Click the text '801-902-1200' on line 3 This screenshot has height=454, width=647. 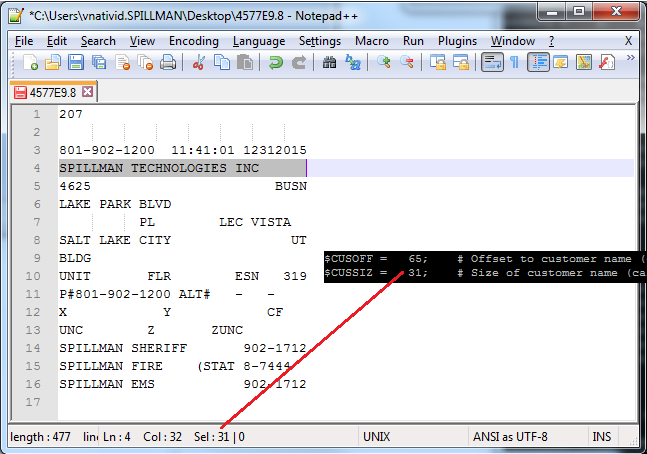(x=107, y=150)
